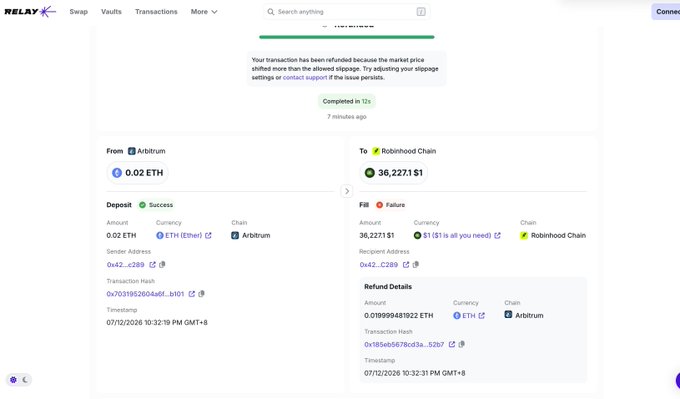Copy the recipient address

click(415, 265)
